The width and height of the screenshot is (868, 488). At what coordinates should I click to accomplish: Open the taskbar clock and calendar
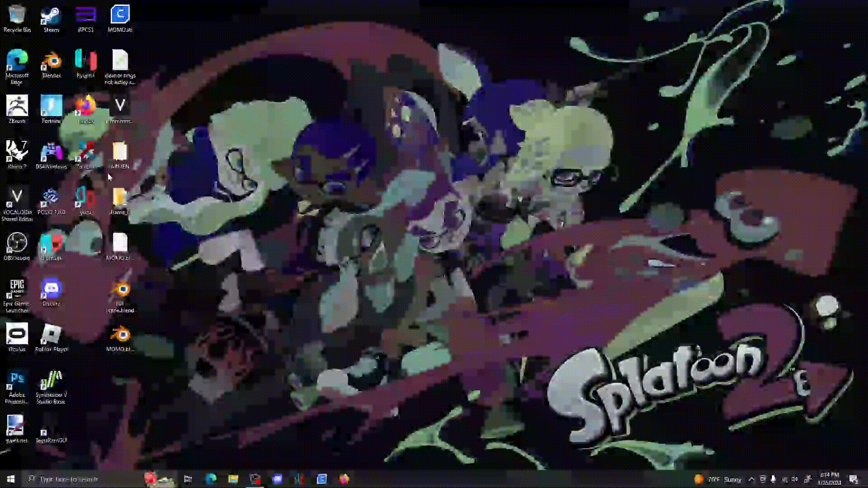(829, 479)
